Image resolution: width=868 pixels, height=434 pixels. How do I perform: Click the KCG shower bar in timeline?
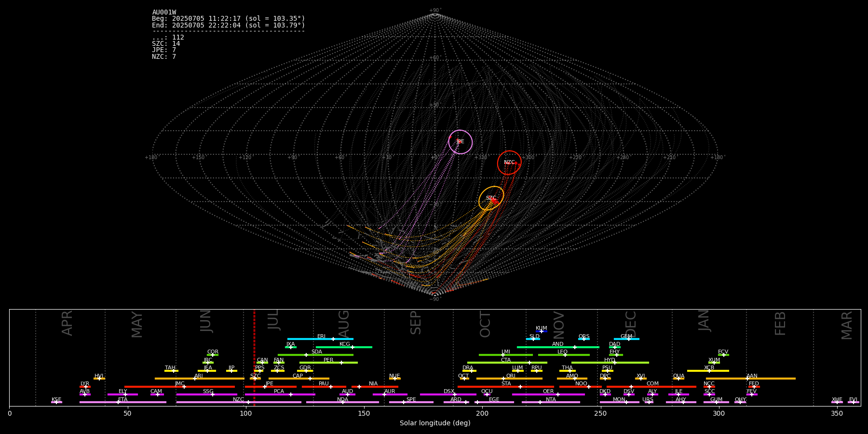point(344,347)
